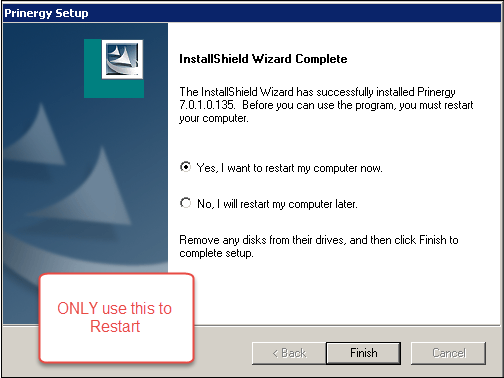Select the 'No, restart later' radio button
The width and height of the screenshot is (504, 378).
click(x=185, y=203)
